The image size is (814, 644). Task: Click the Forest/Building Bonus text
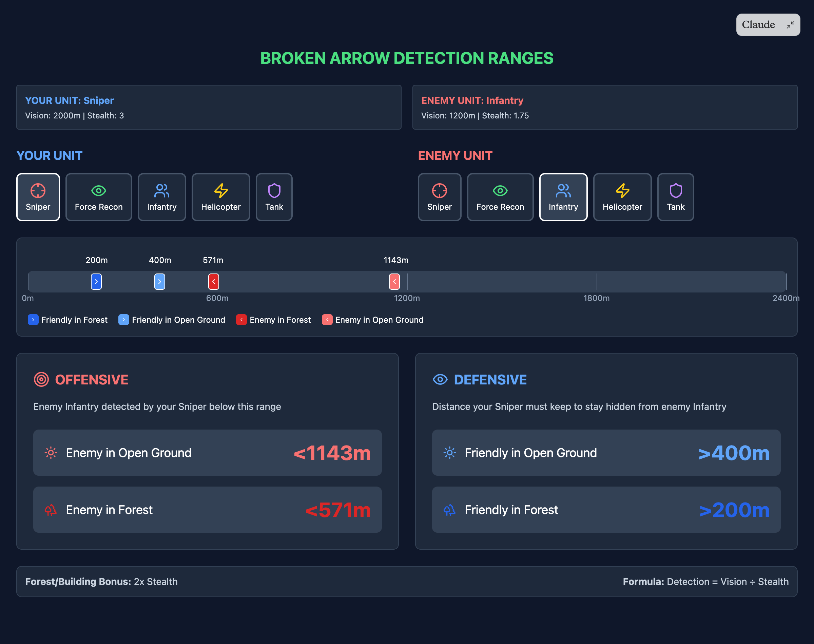coord(101,582)
